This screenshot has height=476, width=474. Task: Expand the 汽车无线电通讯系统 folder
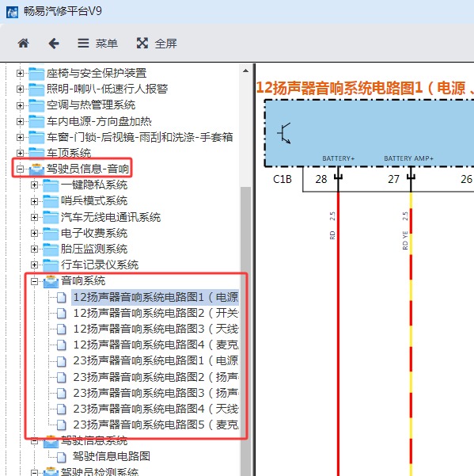(x=34, y=217)
